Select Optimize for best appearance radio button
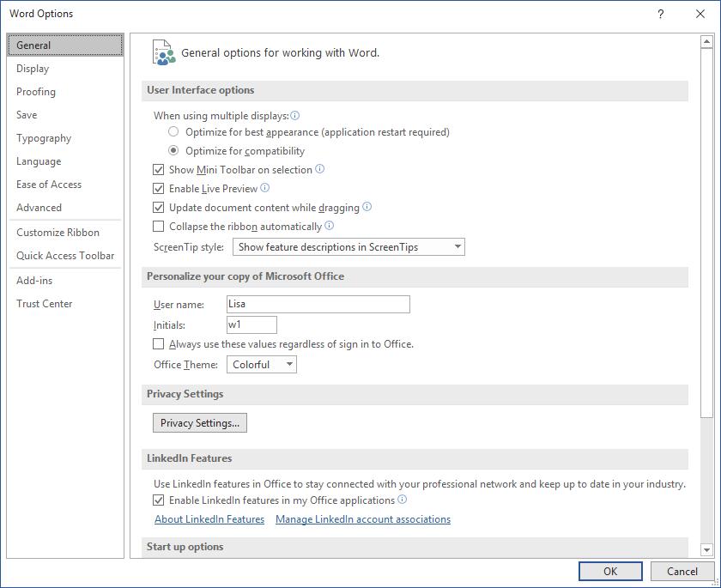 click(x=173, y=132)
